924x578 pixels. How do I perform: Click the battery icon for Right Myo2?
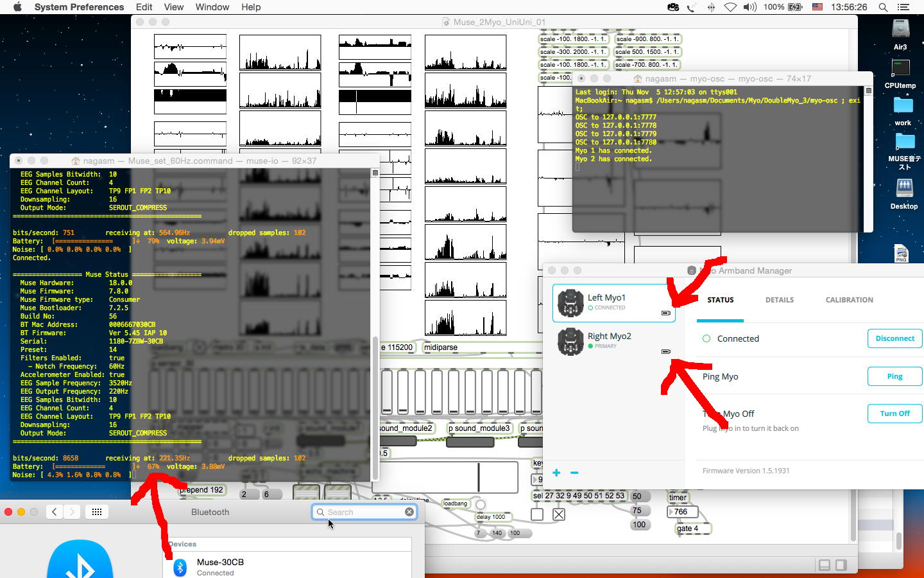click(x=665, y=351)
